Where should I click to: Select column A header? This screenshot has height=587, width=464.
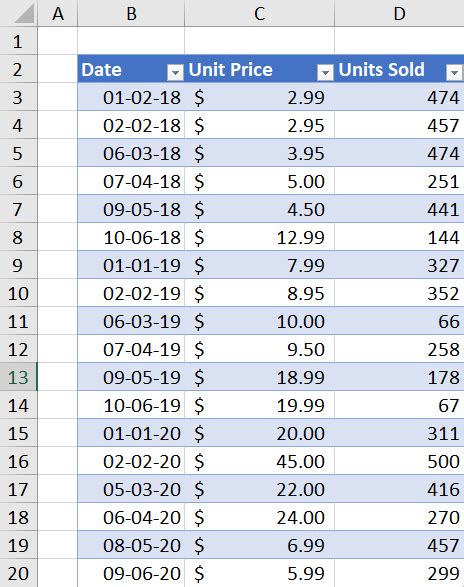[x=58, y=13]
